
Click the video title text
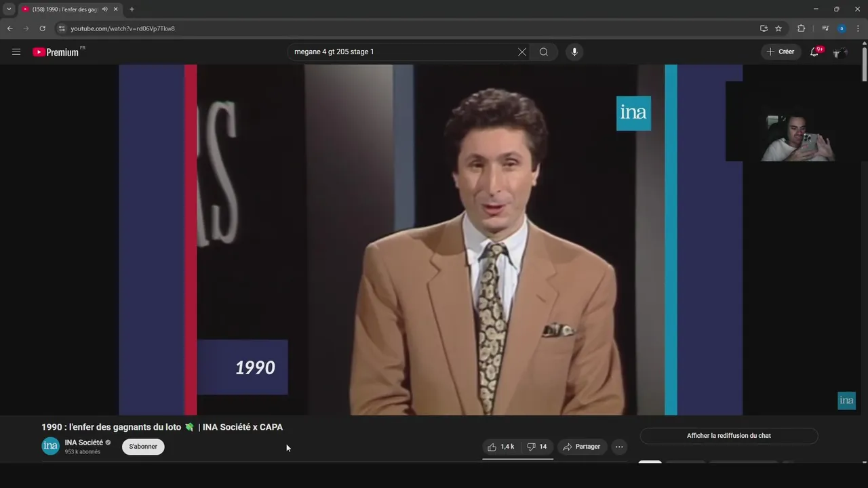(162, 427)
